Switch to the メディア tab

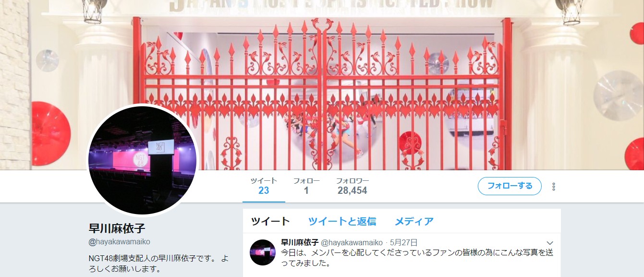click(414, 221)
